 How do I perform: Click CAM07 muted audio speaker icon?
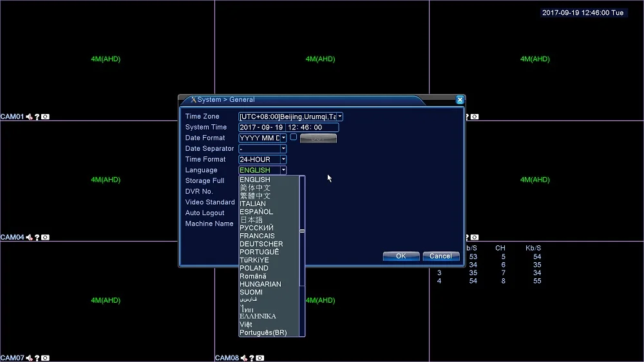[x=29, y=358]
